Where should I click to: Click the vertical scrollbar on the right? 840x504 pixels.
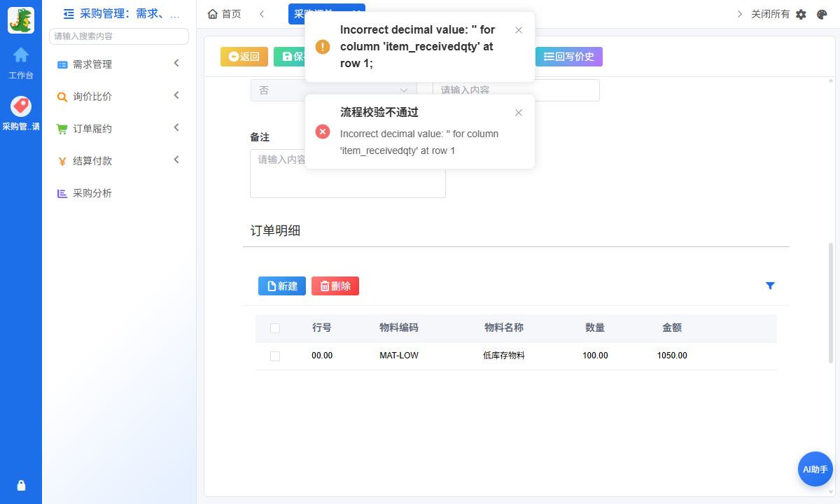(831, 302)
